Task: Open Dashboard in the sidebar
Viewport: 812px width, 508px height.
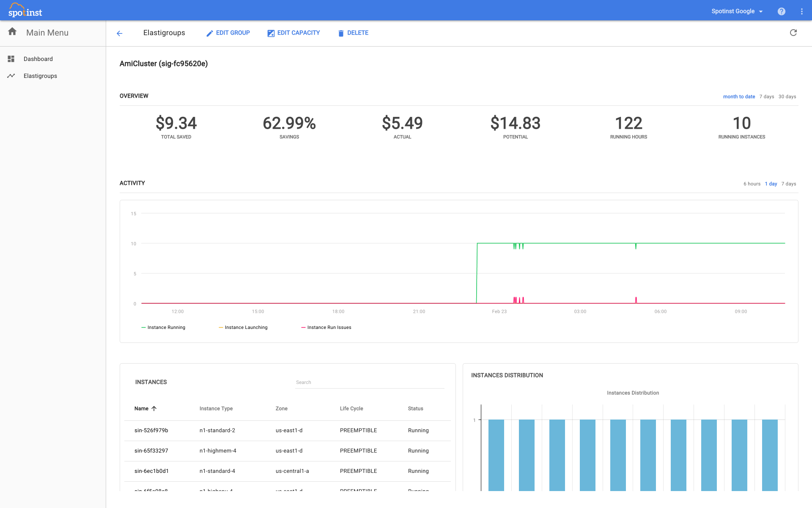Action: pos(38,59)
